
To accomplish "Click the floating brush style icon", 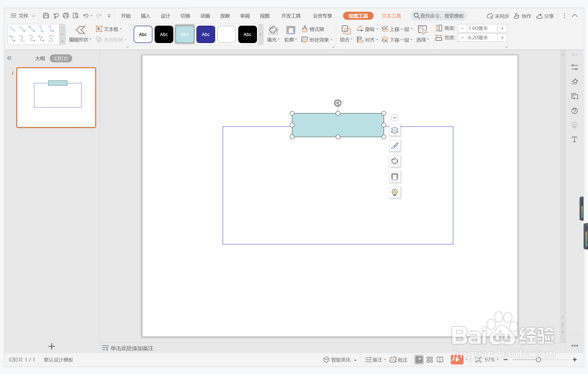I will click(395, 146).
